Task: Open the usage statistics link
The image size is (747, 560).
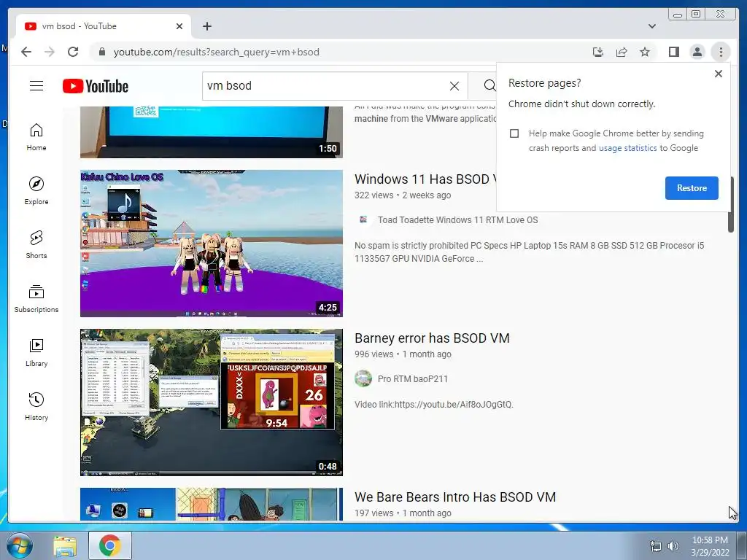Action: coord(627,148)
